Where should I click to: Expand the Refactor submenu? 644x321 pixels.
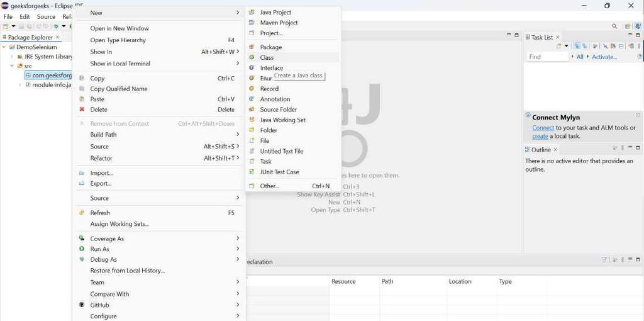(x=238, y=158)
